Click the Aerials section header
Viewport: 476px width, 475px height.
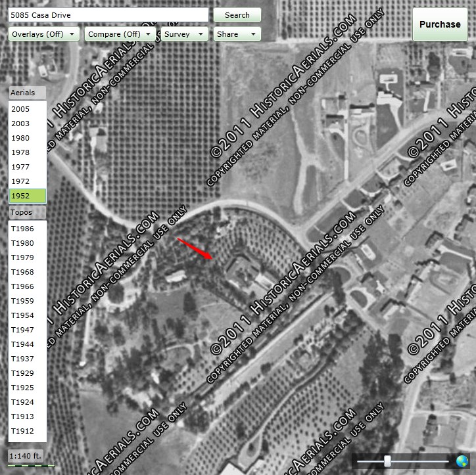pos(28,93)
